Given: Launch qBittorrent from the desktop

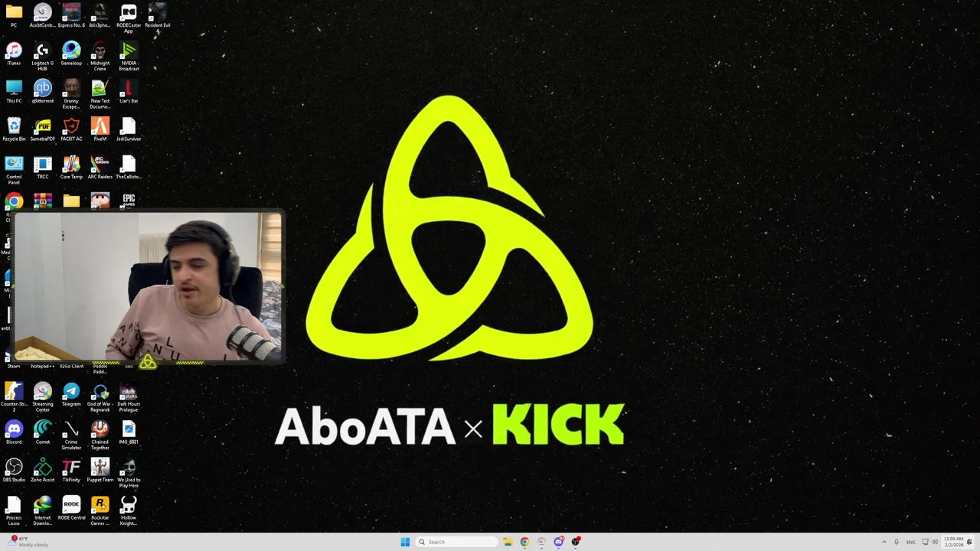Looking at the screenshot, I should (x=43, y=91).
